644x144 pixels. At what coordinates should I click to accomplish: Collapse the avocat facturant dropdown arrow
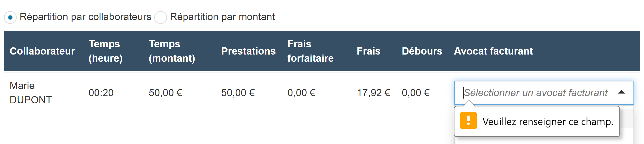tap(621, 93)
